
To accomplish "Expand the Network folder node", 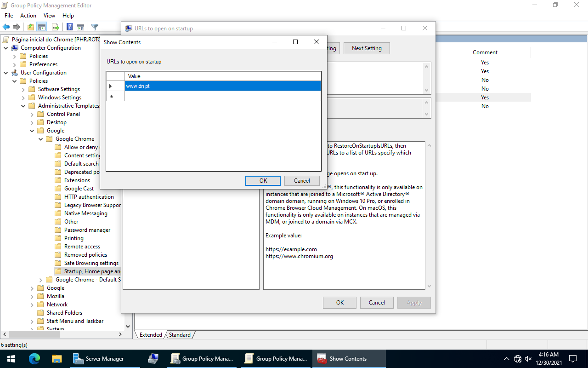I will (32, 305).
